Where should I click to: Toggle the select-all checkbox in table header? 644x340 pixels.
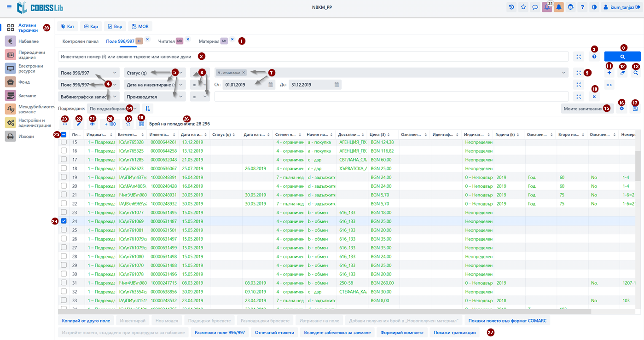tap(64, 135)
